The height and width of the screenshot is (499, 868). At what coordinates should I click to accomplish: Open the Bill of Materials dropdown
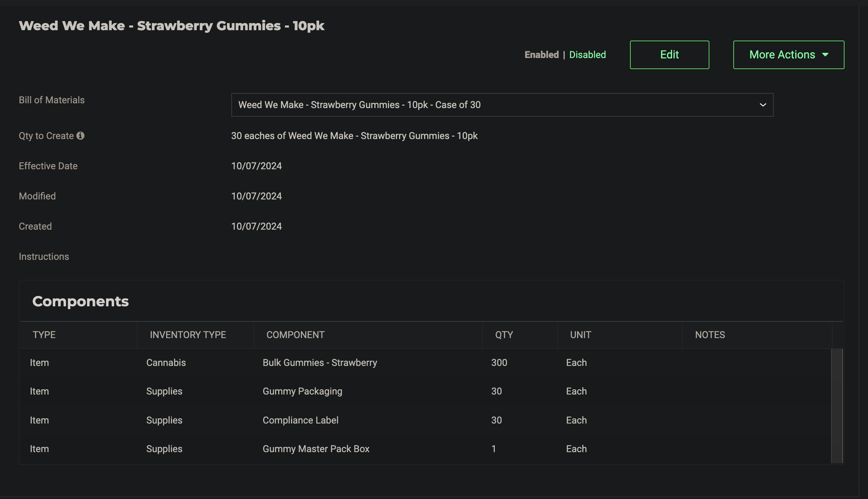coord(502,105)
